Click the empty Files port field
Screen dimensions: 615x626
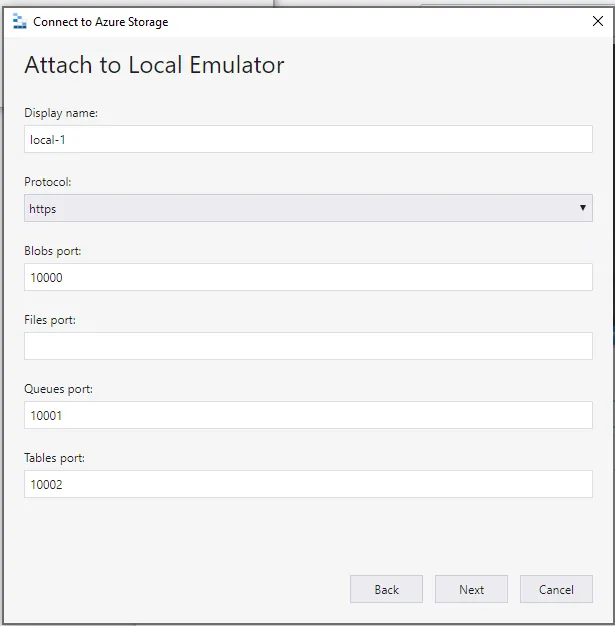[308, 346]
